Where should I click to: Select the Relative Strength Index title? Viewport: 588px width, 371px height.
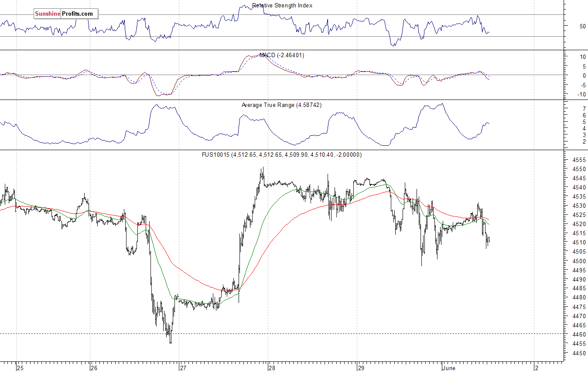tap(282, 6)
